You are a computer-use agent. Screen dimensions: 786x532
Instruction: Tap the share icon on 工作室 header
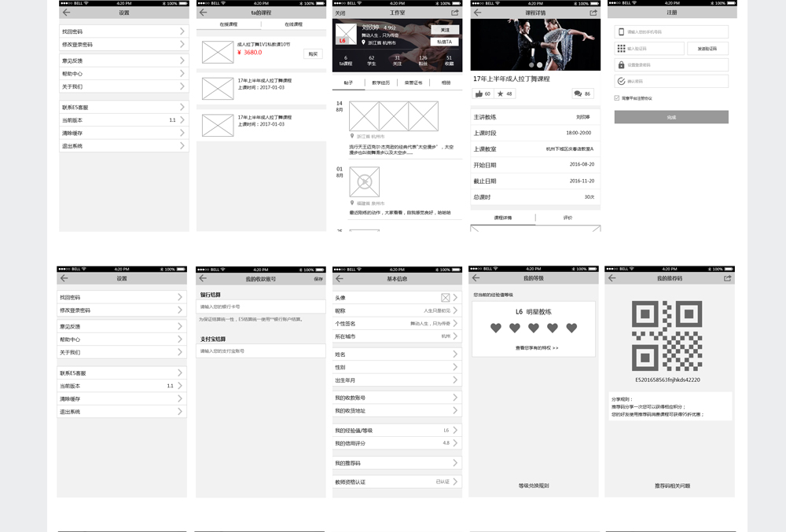(454, 13)
